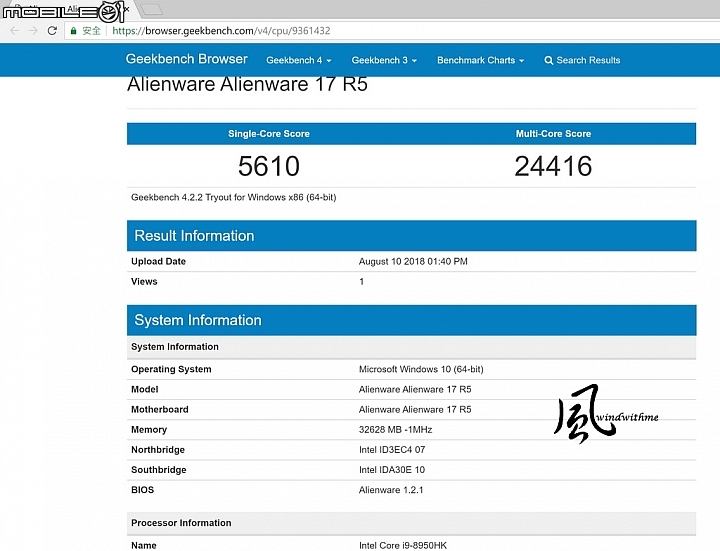The height and width of the screenshot is (551, 720).
Task: Click the Northbridge label
Action: [158, 450]
